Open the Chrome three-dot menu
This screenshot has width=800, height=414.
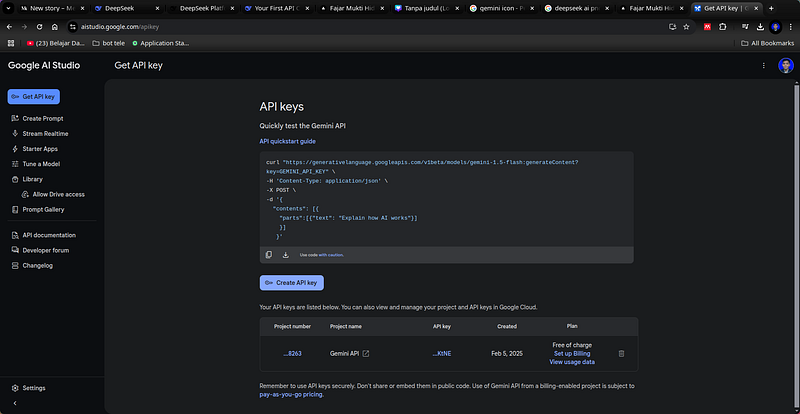click(x=791, y=27)
